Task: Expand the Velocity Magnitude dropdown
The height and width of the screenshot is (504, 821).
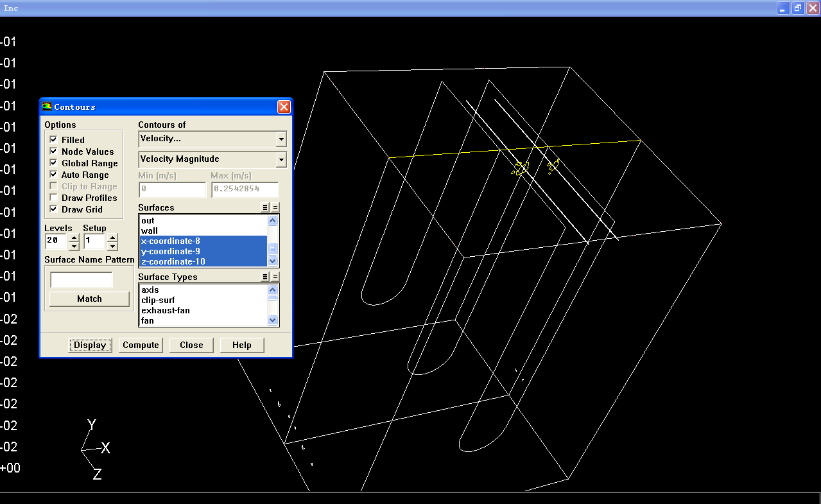Action: (281, 159)
